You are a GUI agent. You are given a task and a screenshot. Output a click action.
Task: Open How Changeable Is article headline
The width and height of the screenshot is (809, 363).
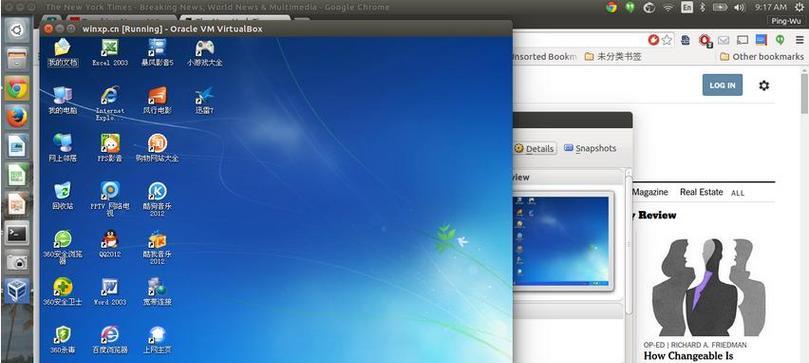(688, 356)
